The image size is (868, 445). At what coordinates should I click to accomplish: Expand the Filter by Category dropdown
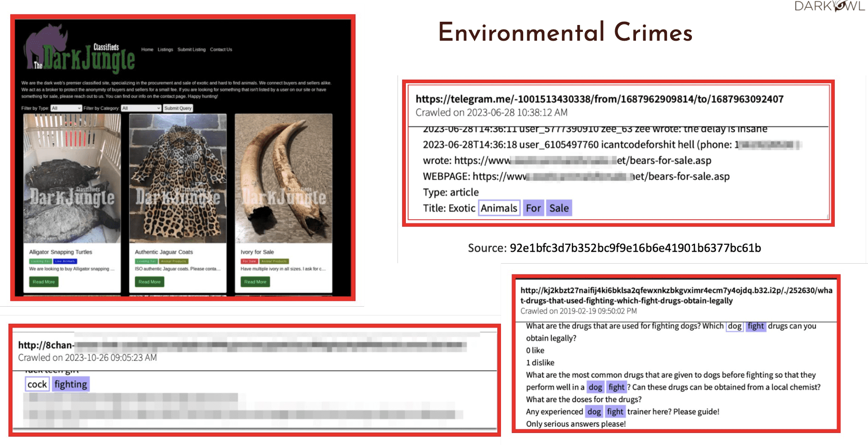pos(141,108)
